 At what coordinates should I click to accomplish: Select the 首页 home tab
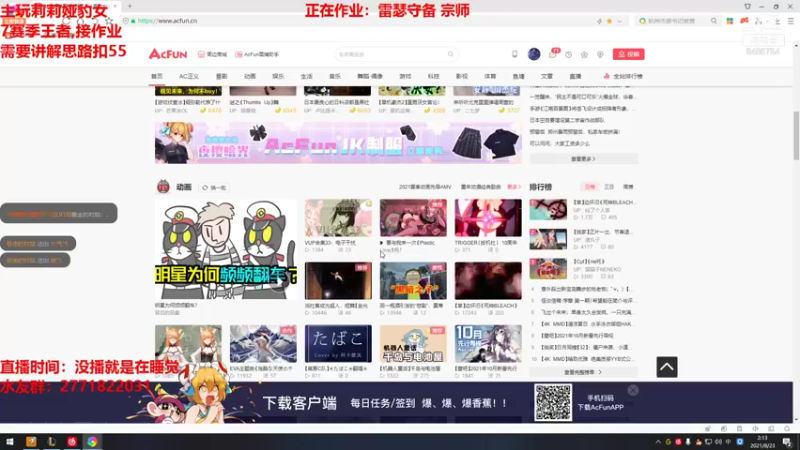tap(157, 76)
